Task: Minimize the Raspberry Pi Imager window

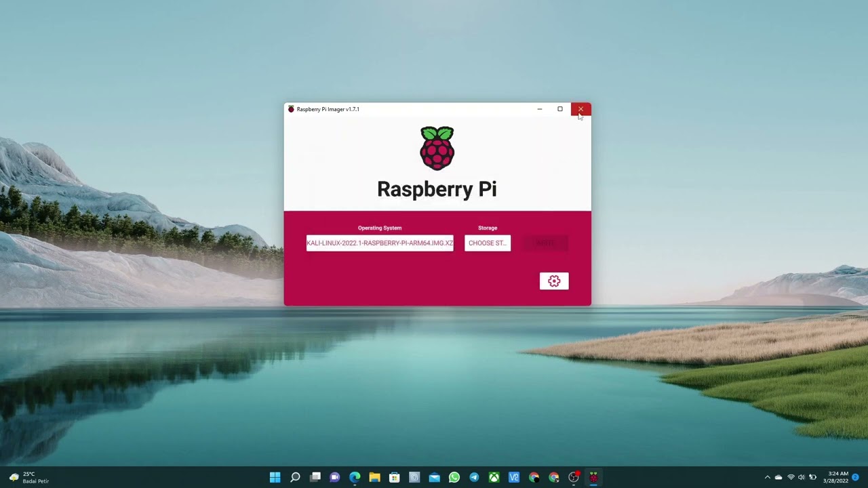Action: [x=540, y=109]
